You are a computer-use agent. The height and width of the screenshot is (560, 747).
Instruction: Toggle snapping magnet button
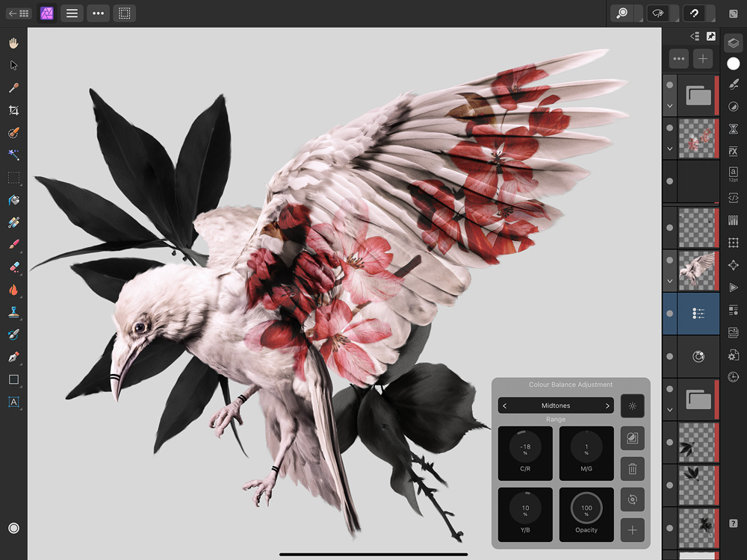coord(694,13)
